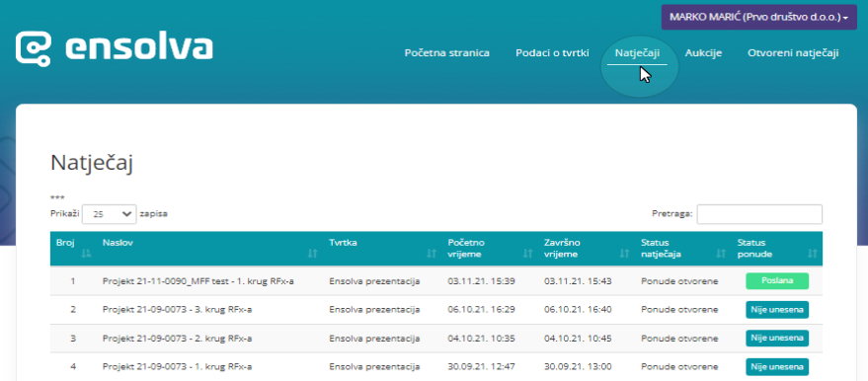This screenshot has width=868, height=381.
Task: Click end time 30.09.21. 13:00
Action: click(577, 366)
